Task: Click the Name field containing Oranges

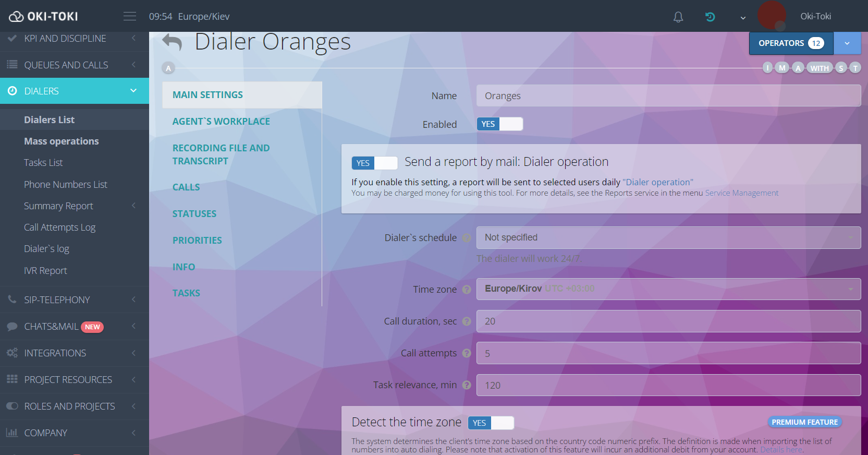Action: click(x=668, y=95)
